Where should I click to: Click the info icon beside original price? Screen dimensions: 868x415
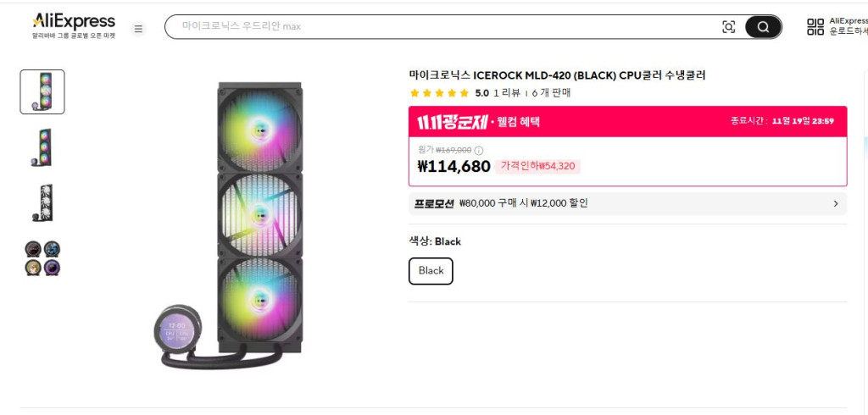(479, 151)
